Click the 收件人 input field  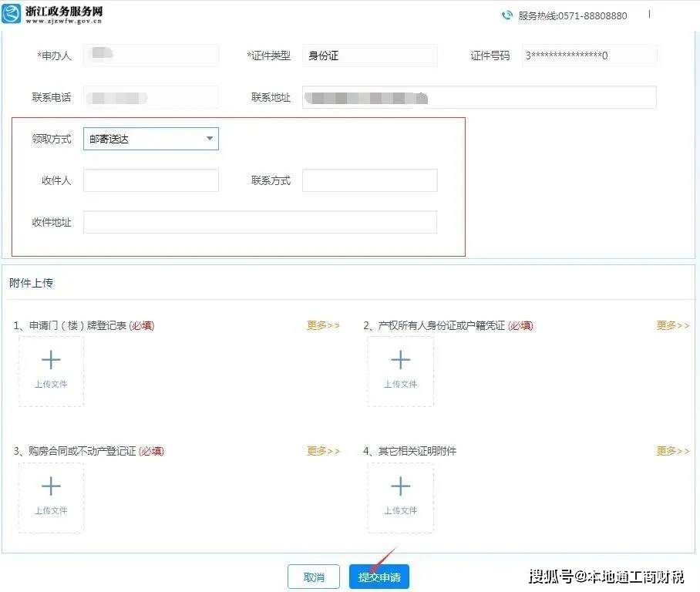(x=150, y=180)
